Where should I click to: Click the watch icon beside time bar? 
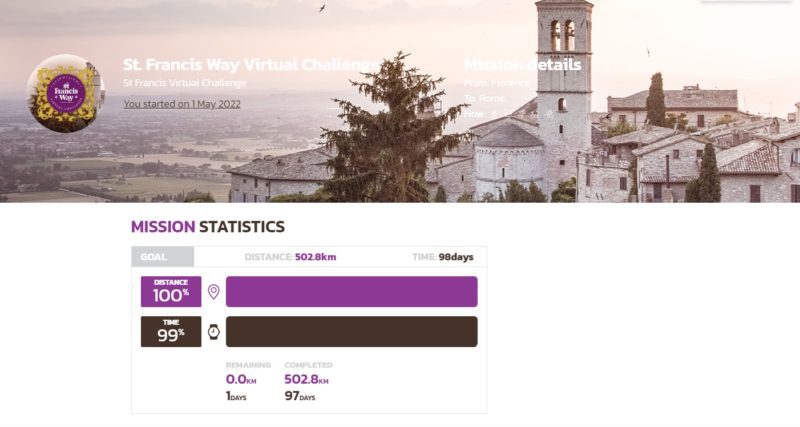[x=214, y=332]
